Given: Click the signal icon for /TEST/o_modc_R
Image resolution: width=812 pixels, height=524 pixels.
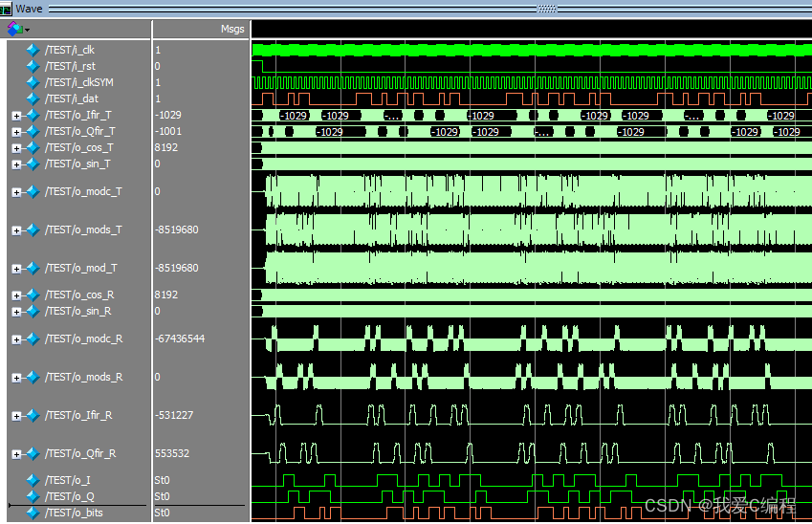Looking at the screenshot, I should [x=33, y=338].
